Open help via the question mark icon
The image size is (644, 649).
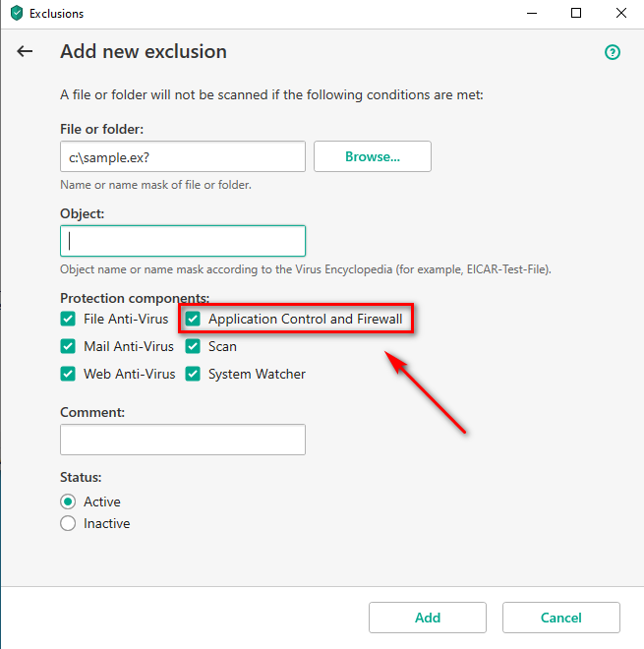click(613, 52)
